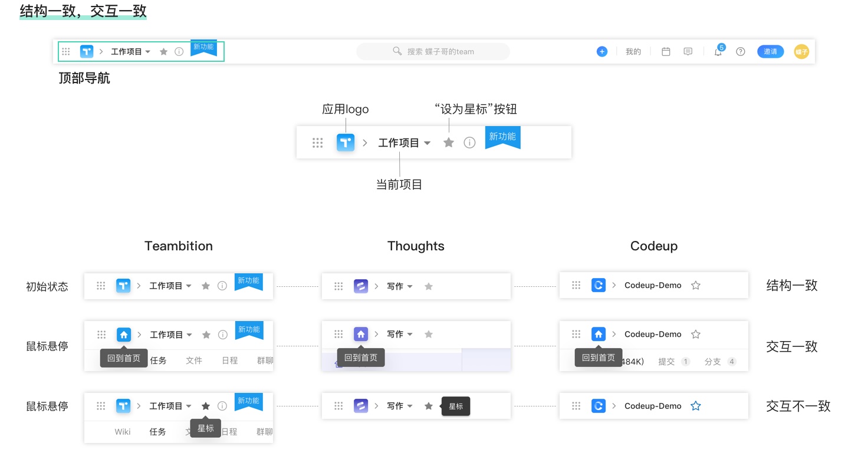Image resolution: width=868 pixels, height=453 pixels.
Task: Open 写作 dropdown in Thoughts 星标 tooltip bar
Action: [400, 406]
